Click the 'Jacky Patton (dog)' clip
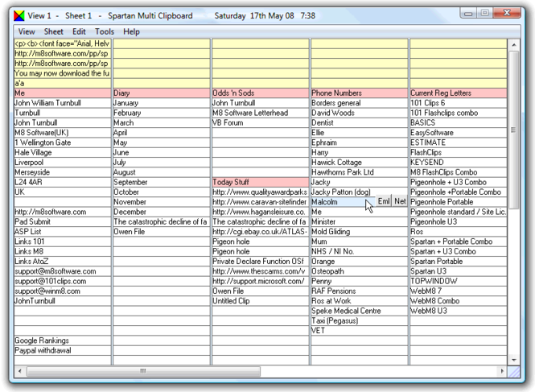 pyautogui.click(x=360, y=192)
